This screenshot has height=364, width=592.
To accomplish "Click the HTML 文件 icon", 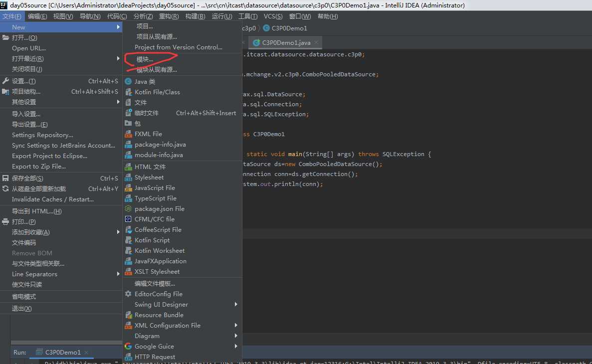I will (x=128, y=167).
